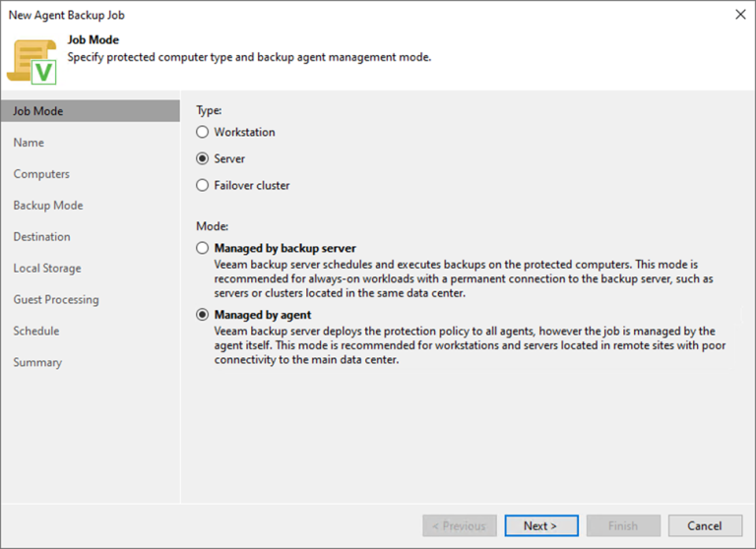Image resolution: width=756 pixels, height=549 pixels.
Task: Select the Workstation type radio button
Action: pos(203,132)
